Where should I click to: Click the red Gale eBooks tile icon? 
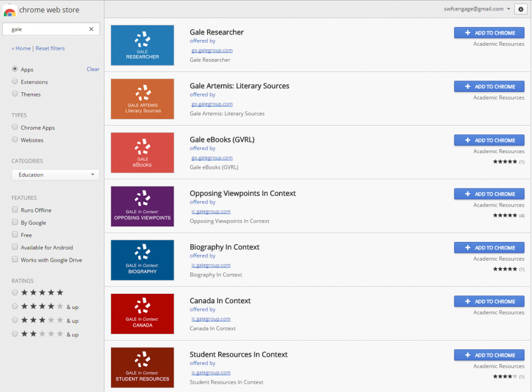pyautogui.click(x=142, y=153)
